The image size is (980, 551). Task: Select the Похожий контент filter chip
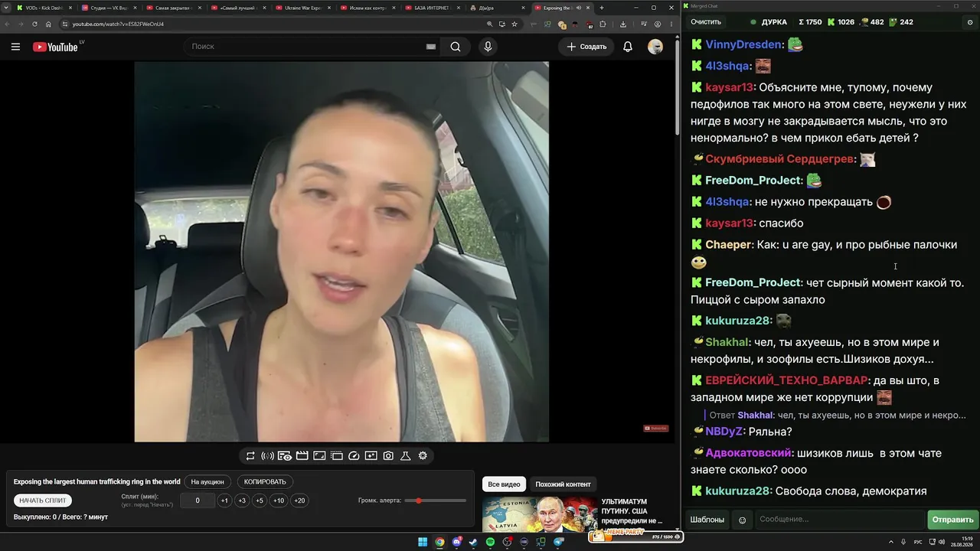563,484
